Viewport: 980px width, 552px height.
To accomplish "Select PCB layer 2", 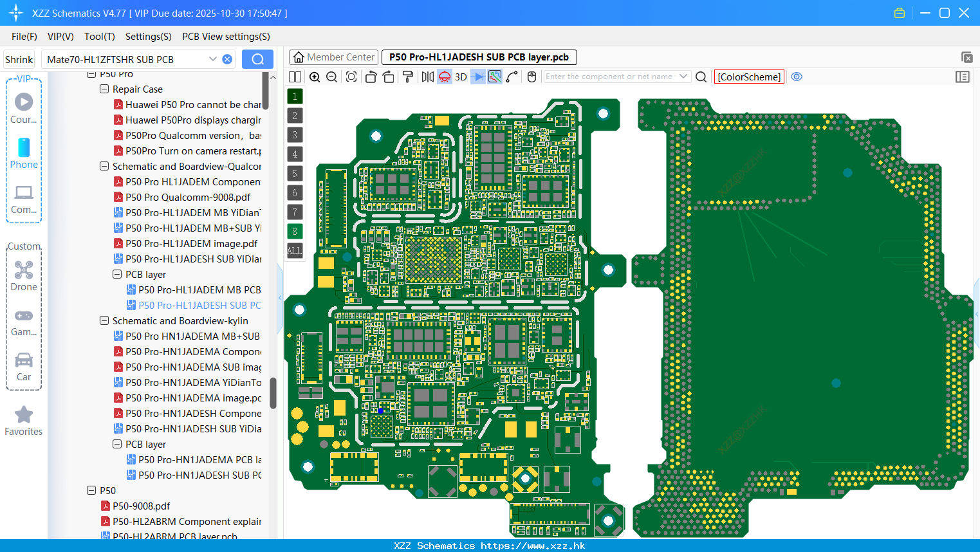I will 295,115.
